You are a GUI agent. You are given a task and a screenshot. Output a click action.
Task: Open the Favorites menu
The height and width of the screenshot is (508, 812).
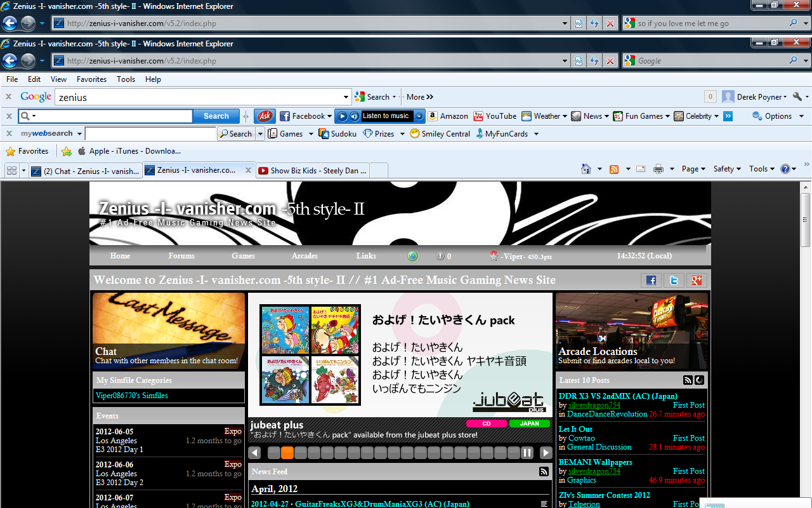click(91, 79)
